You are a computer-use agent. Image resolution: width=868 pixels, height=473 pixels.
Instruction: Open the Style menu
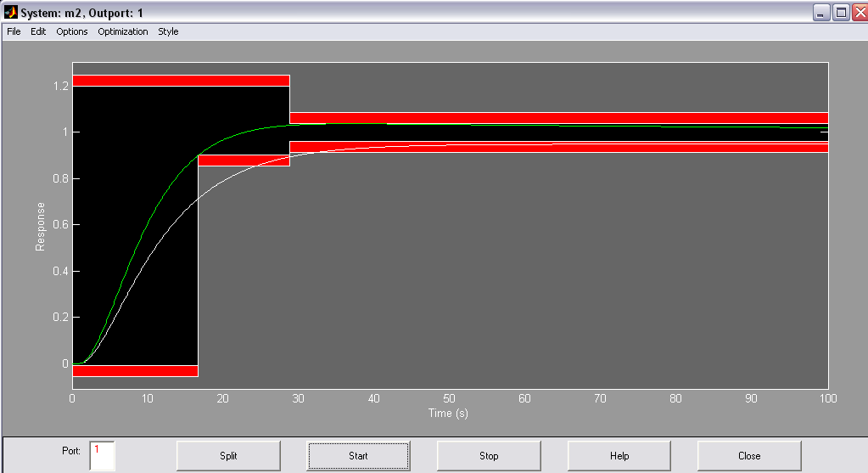coord(168,31)
